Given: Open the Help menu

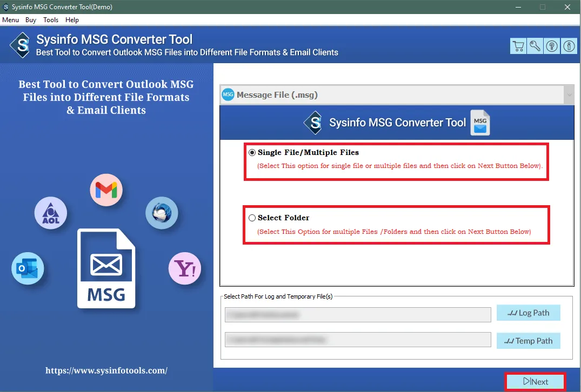Looking at the screenshot, I should (72, 20).
